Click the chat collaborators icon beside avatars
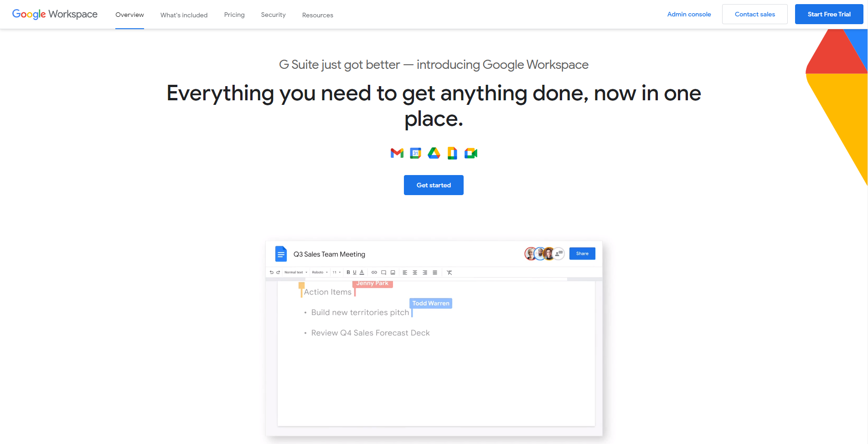868x444 pixels. [559, 253]
